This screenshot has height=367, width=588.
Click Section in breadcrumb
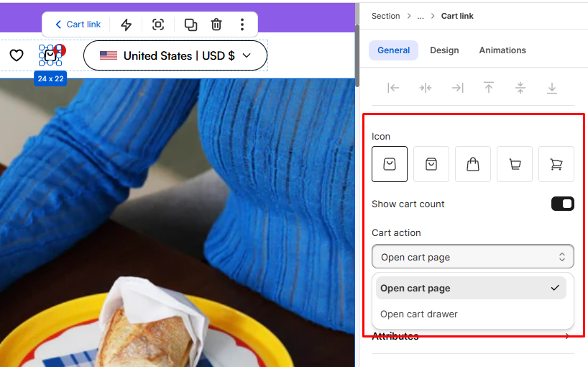tap(385, 16)
